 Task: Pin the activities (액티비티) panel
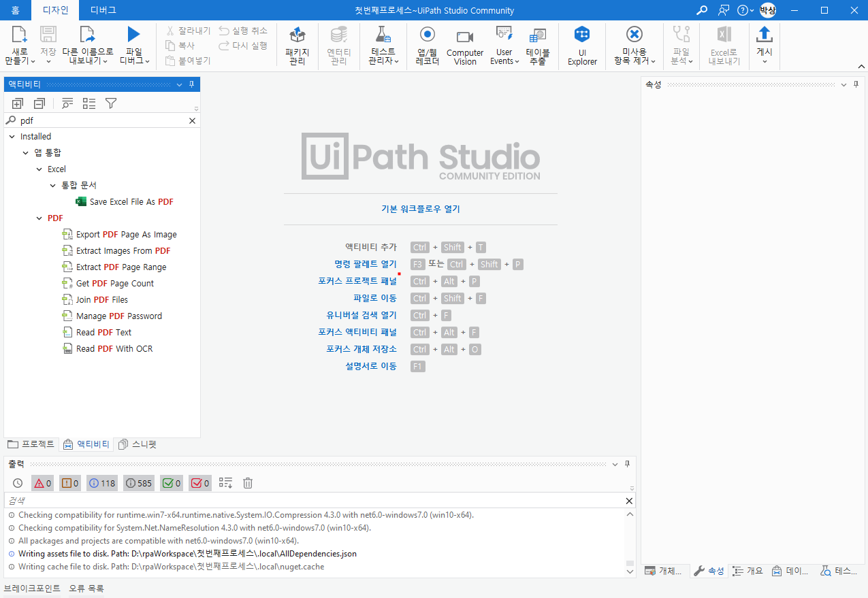click(x=192, y=84)
